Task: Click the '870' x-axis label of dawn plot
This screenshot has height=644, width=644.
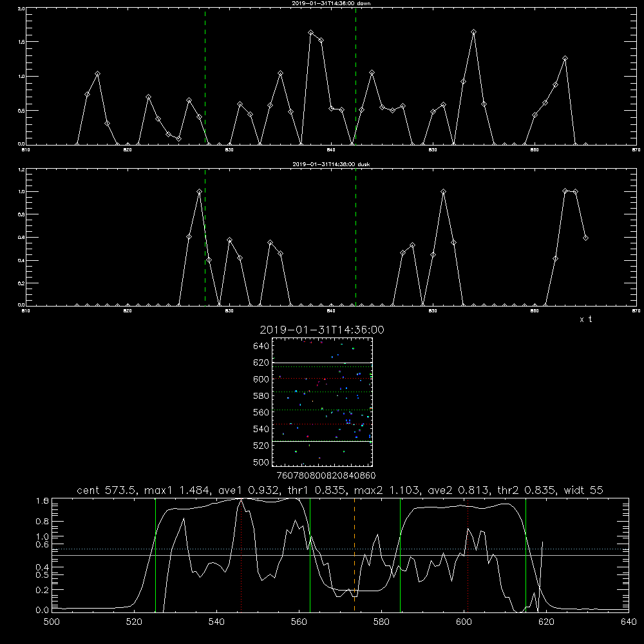Action: [x=636, y=150]
